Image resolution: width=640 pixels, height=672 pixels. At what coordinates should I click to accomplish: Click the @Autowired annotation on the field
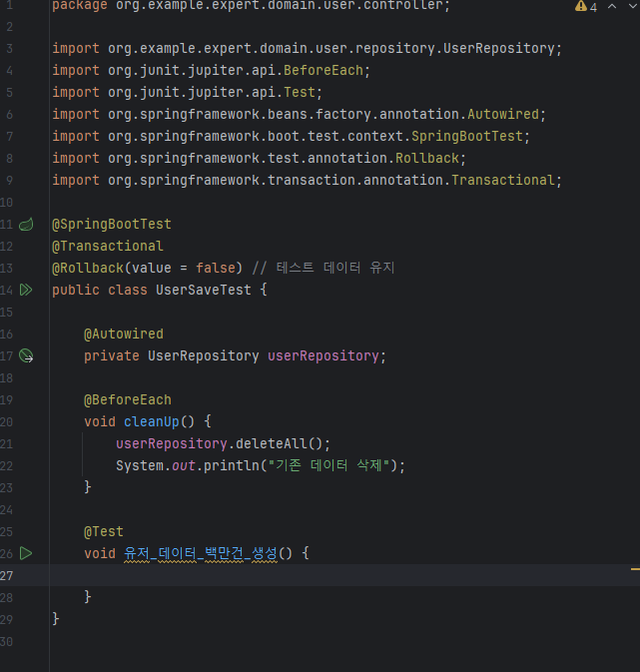pos(124,334)
